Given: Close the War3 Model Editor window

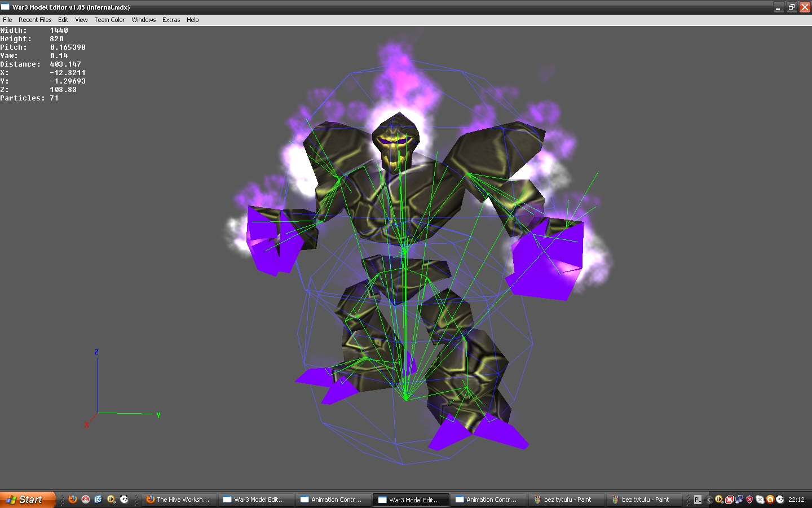Looking at the screenshot, I should pos(805,7).
